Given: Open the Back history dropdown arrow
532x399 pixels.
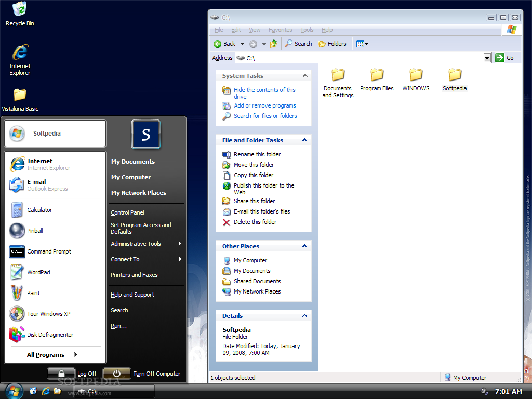Looking at the screenshot, I should [x=242, y=44].
